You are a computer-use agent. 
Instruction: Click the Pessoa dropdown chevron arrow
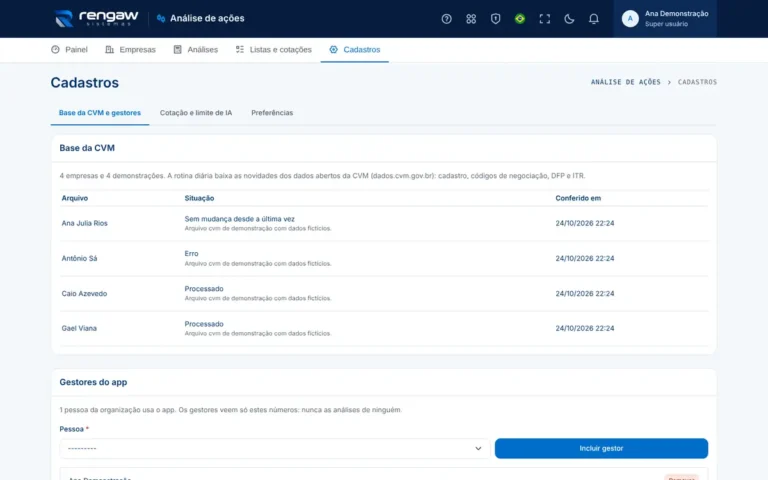pyautogui.click(x=478, y=449)
